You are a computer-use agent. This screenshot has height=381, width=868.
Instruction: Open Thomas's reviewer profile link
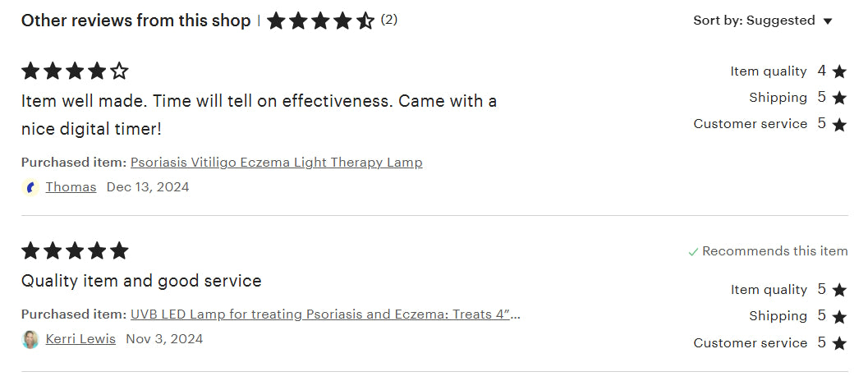[71, 187]
